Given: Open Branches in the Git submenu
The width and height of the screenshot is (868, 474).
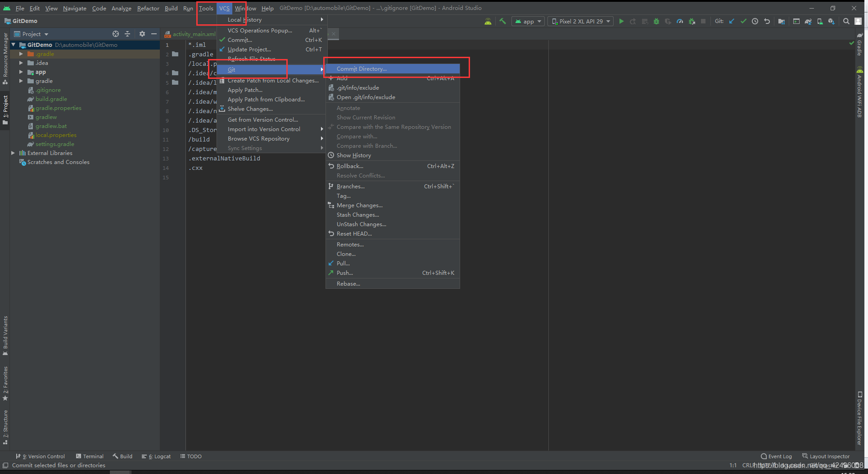Looking at the screenshot, I should click(x=393, y=186).
